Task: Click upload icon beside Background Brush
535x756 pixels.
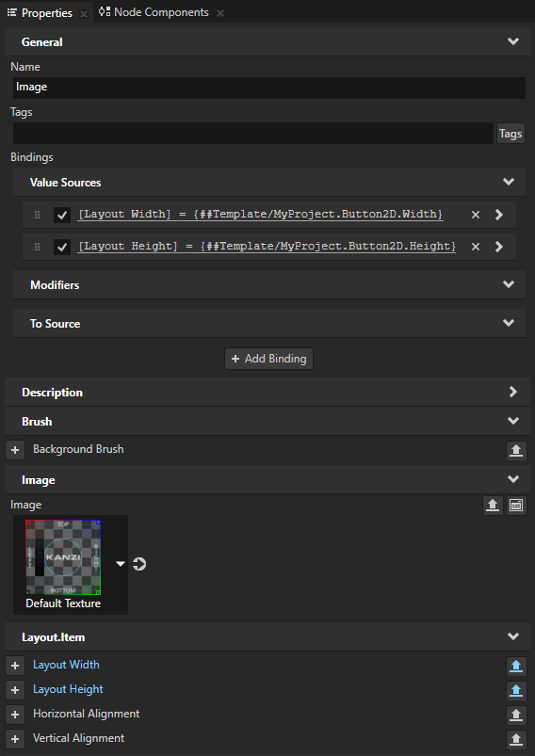Action: pos(516,450)
